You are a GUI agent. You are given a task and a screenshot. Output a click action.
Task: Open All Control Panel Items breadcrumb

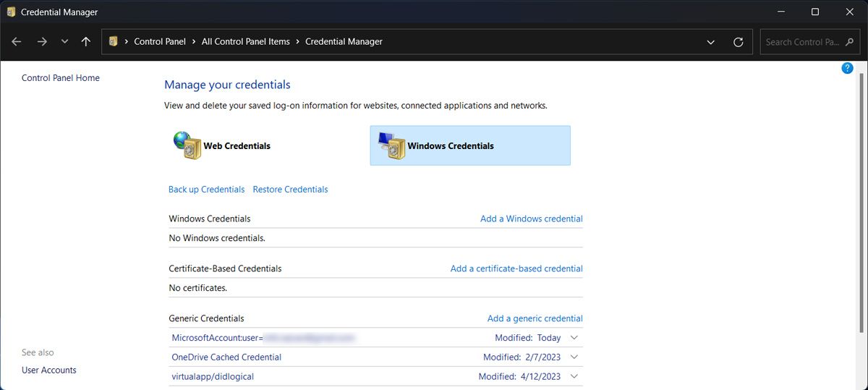[246, 42]
